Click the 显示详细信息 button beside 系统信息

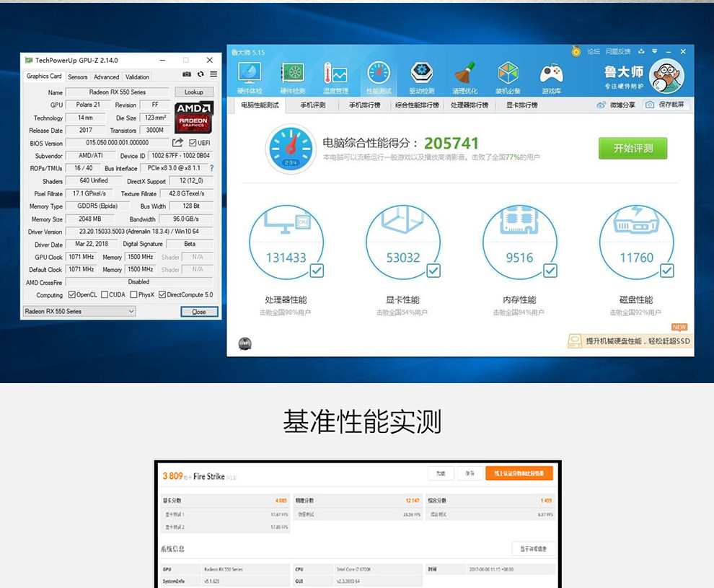pos(533,549)
